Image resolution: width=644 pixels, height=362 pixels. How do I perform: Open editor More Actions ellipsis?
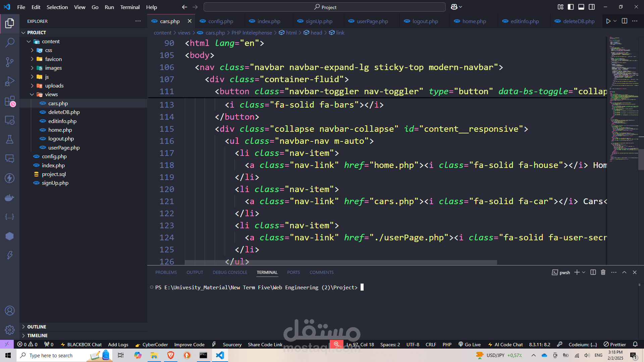tap(635, 21)
